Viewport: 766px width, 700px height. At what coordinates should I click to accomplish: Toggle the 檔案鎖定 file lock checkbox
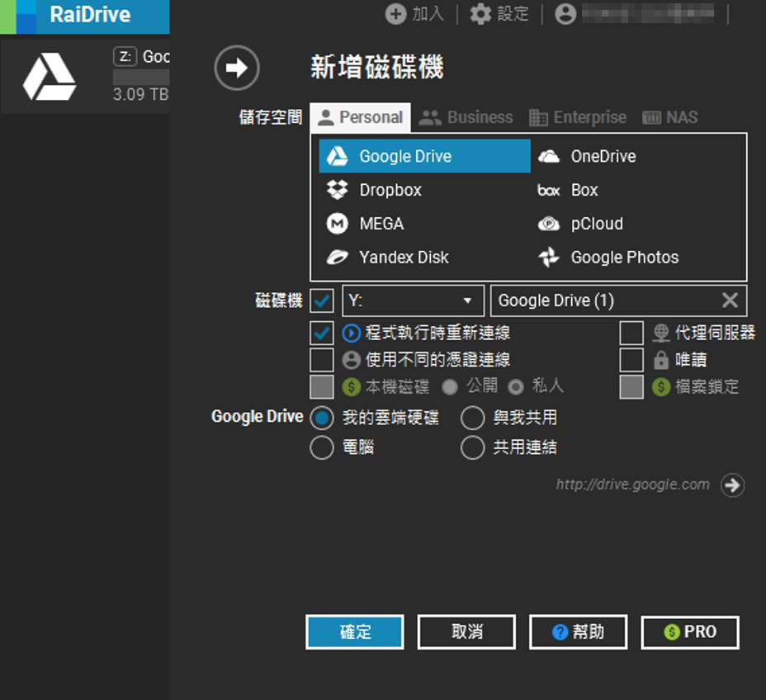point(631,387)
